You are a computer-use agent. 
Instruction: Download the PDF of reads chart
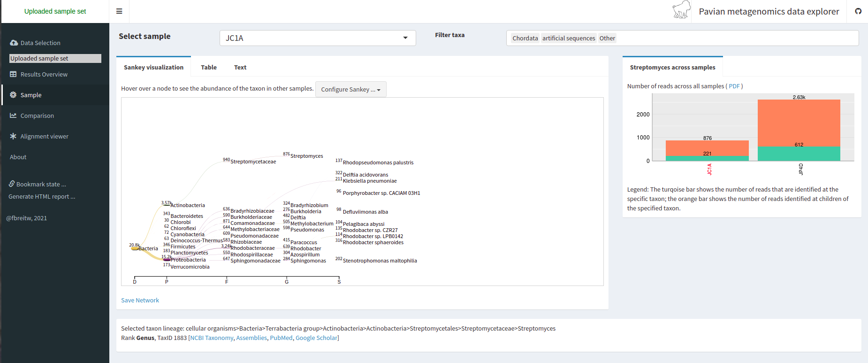click(734, 86)
